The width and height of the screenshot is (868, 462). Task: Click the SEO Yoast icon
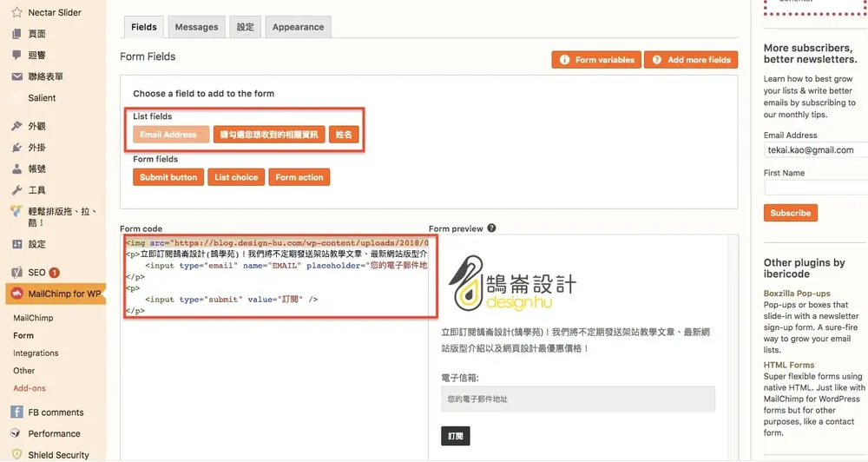[x=16, y=272]
